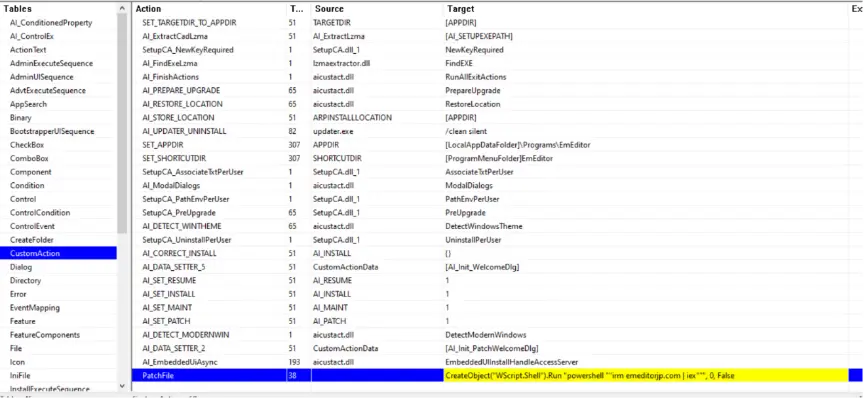Click the RunAllExitActions target cell
Image resolution: width=864 pixels, height=399 pixels.
click(476, 77)
